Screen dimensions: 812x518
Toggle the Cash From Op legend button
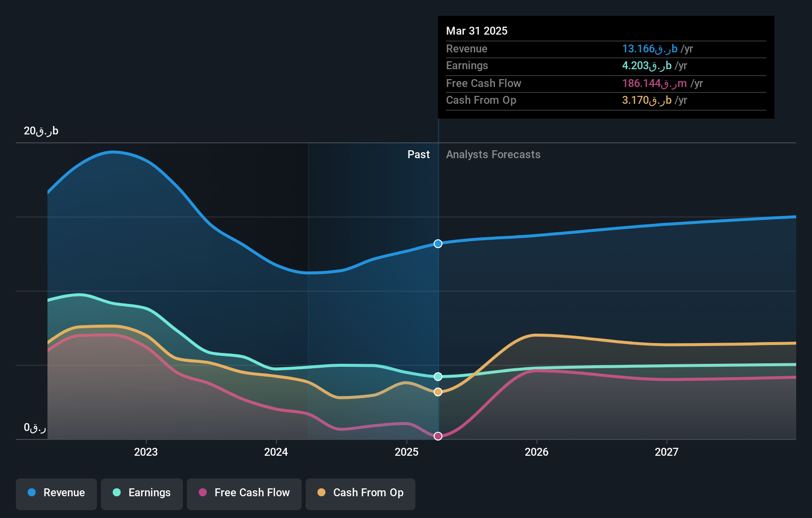point(361,494)
